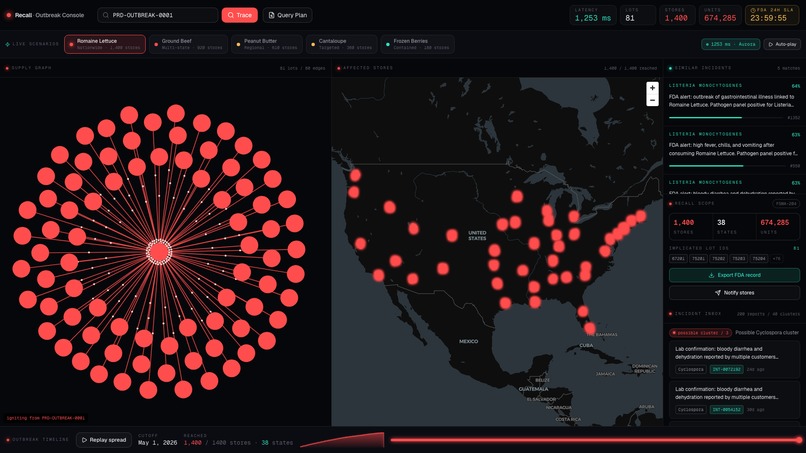Click the 'Possible Cyclospora cluster' title
Image resolution: width=806 pixels, height=453 pixels.
pos(767,333)
